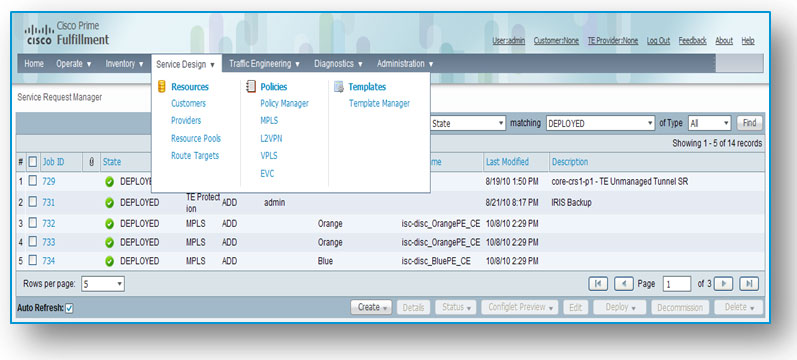The height and width of the screenshot is (360, 797).
Task: Click the attachment paperclip column icon
Action: [x=91, y=162]
